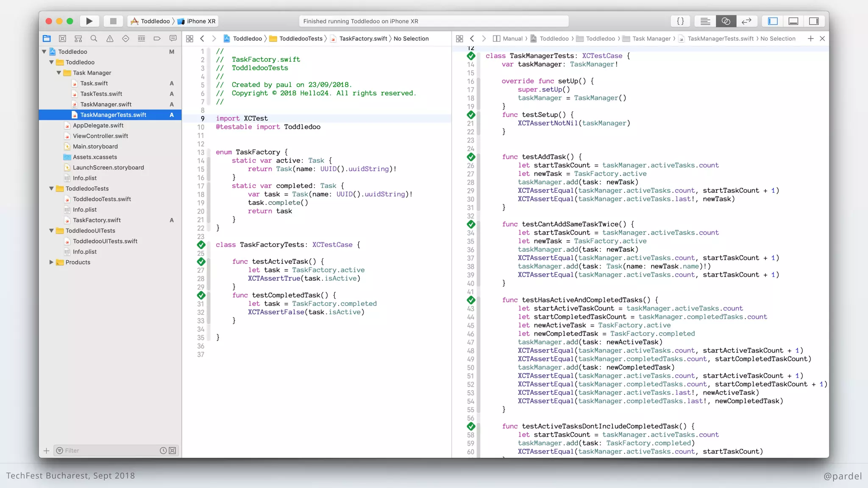The height and width of the screenshot is (488, 868).
Task: Open the find navigator magnifier icon
Action: tap(94, 39)
